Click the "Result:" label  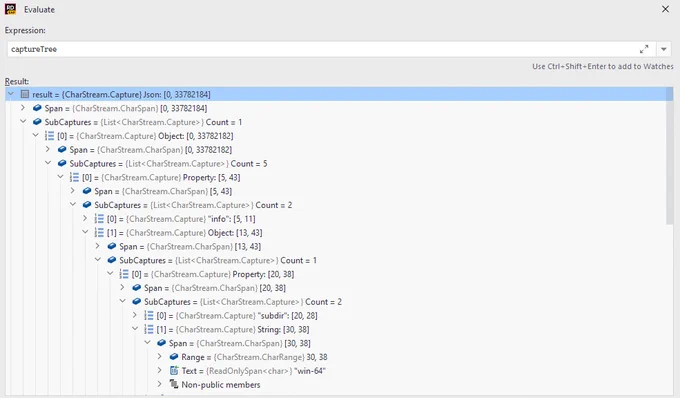click(17, 81)
